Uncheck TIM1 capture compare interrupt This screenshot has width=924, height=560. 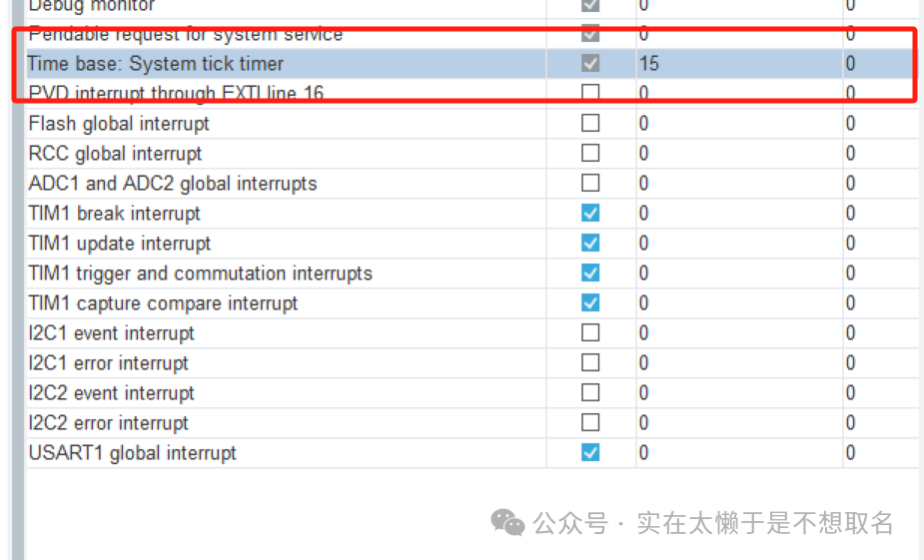coord(590,303)
